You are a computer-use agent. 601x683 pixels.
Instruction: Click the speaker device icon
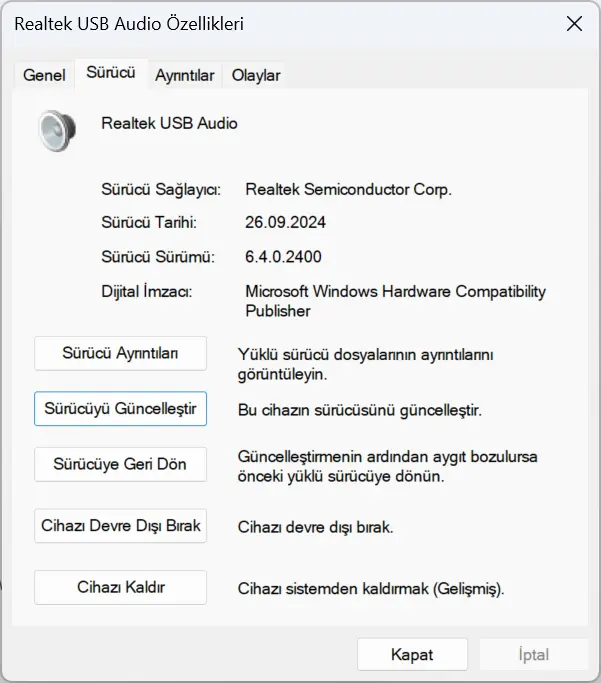tap(57, 131)
